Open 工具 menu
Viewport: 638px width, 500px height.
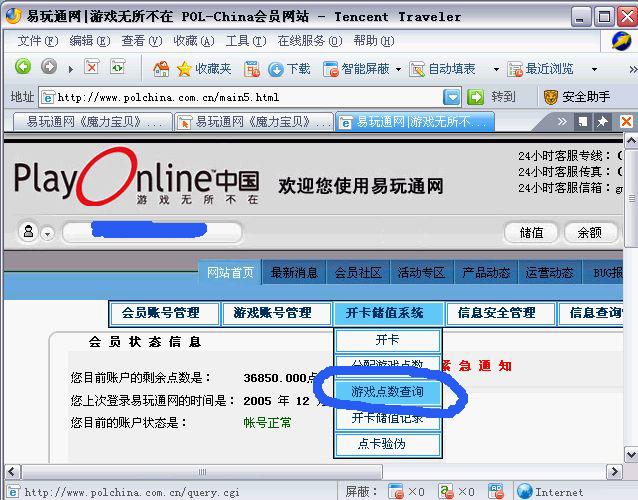point(246,41)
